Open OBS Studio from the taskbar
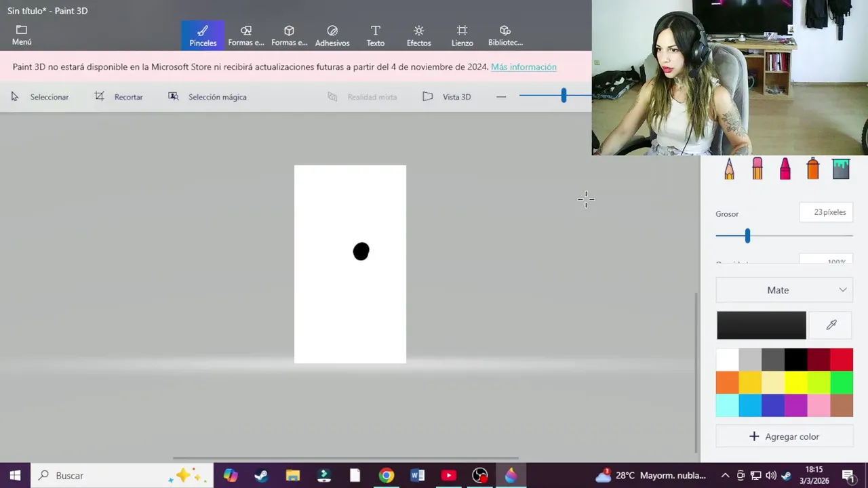Screen dimensions: 868x488 click(479, 476)
